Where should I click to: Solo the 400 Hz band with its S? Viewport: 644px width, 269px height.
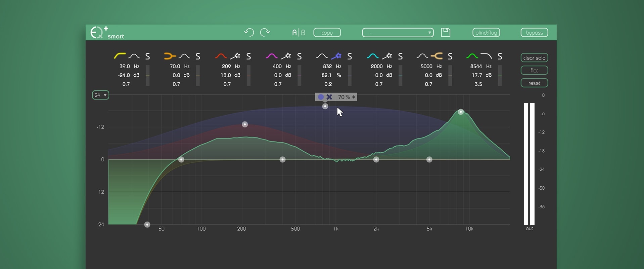tap(299, 56)
